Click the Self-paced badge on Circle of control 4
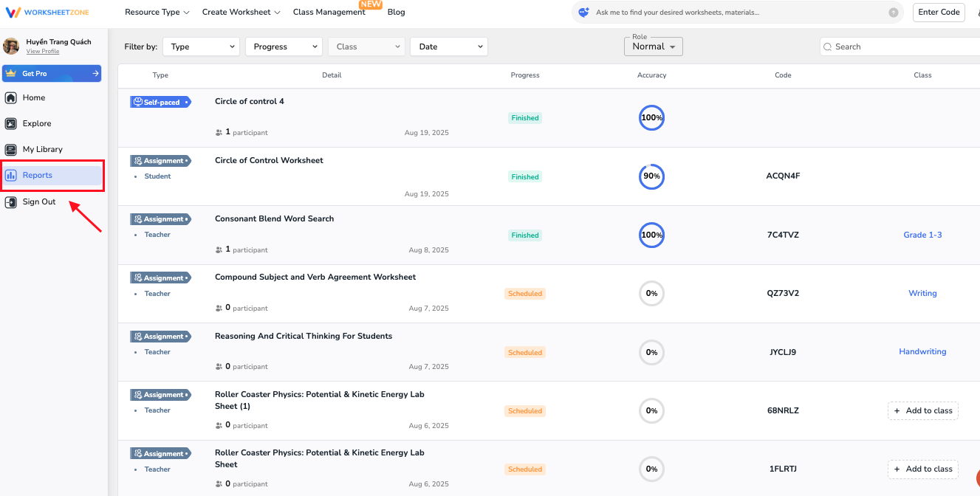 (160, 102)
